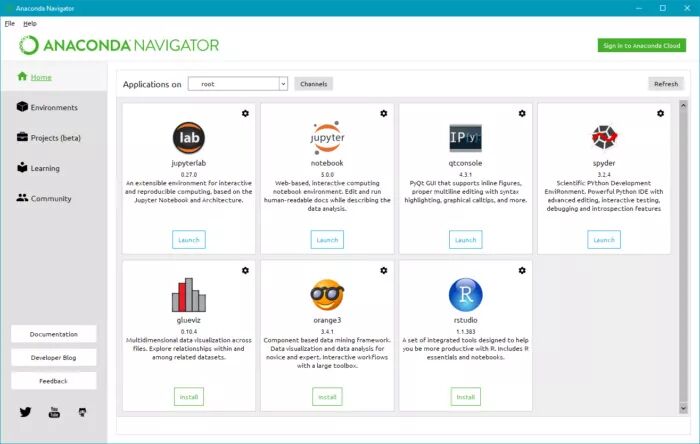Viewport: 700px width, 444px height.
Task: Open the File menu
Action: 10,23
